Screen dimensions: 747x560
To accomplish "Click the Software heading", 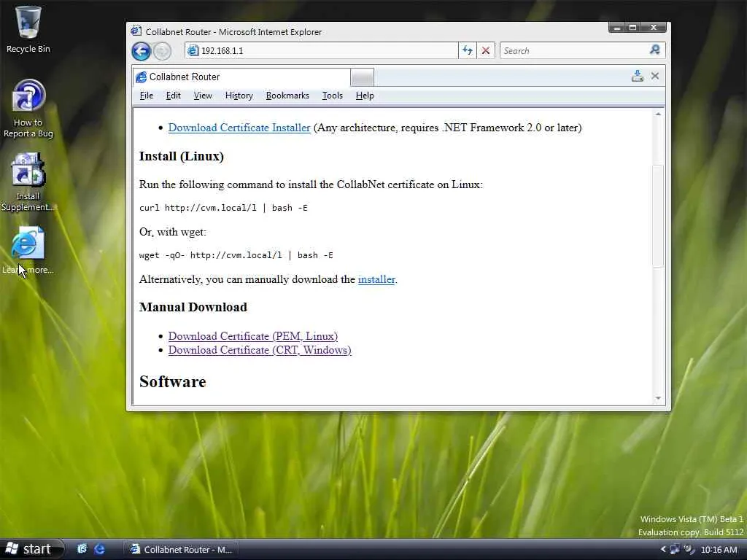I will click(172, 382).
